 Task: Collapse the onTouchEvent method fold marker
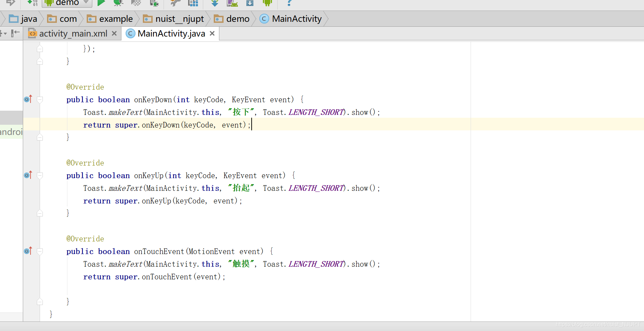(40, 252)
